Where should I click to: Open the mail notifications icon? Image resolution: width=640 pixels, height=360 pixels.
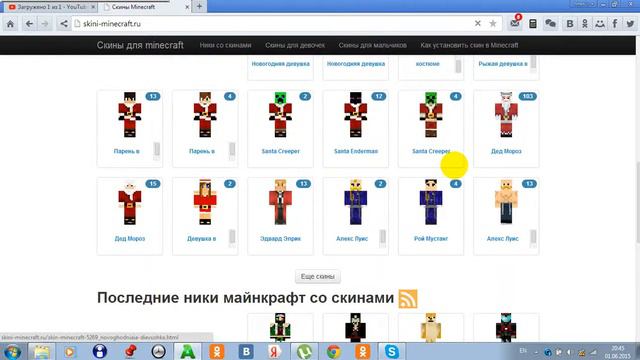click(x=515, y=23)
